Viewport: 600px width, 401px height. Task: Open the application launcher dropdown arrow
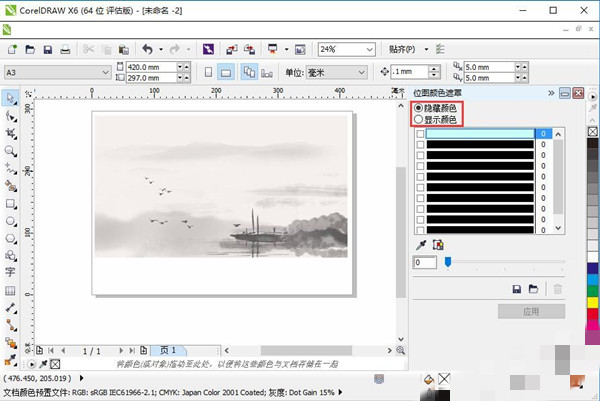click(x=286, y=49)
